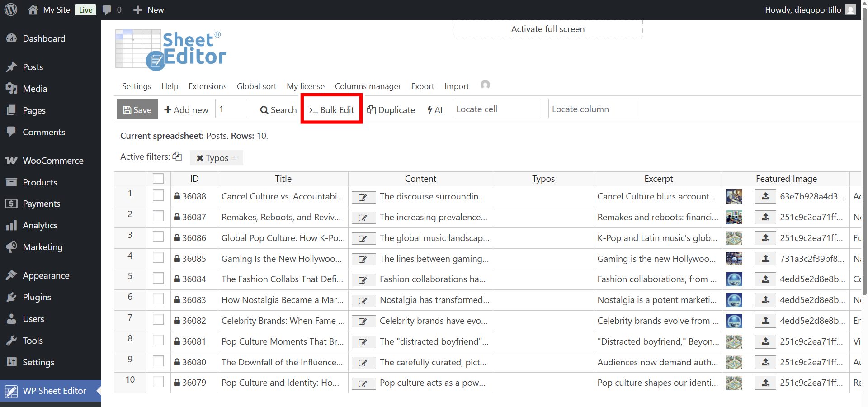
Task: Focus the Locate cell input field
Action: 496,109
